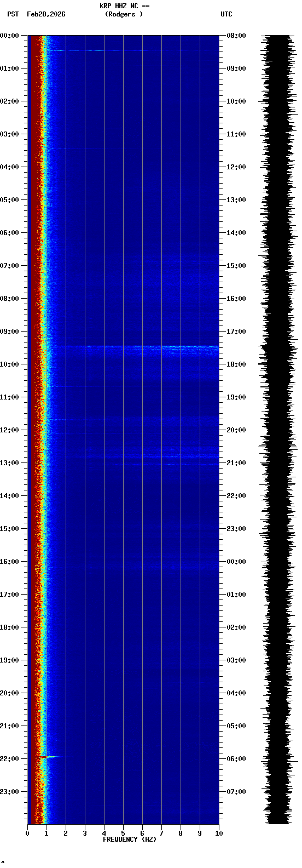
Task: Click the 22:00 UTC time label
Action: 236,496
